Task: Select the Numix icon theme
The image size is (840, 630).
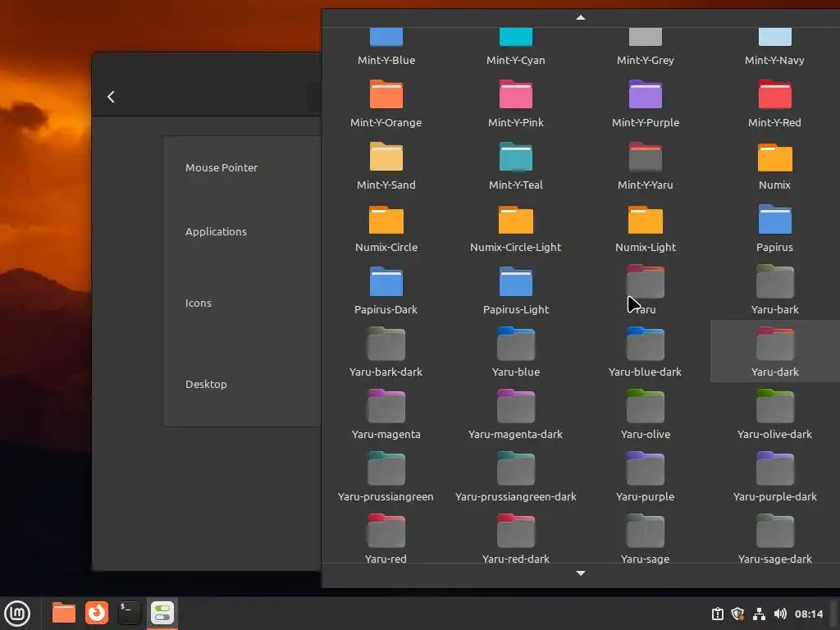Action: click(x=774, y=165)
